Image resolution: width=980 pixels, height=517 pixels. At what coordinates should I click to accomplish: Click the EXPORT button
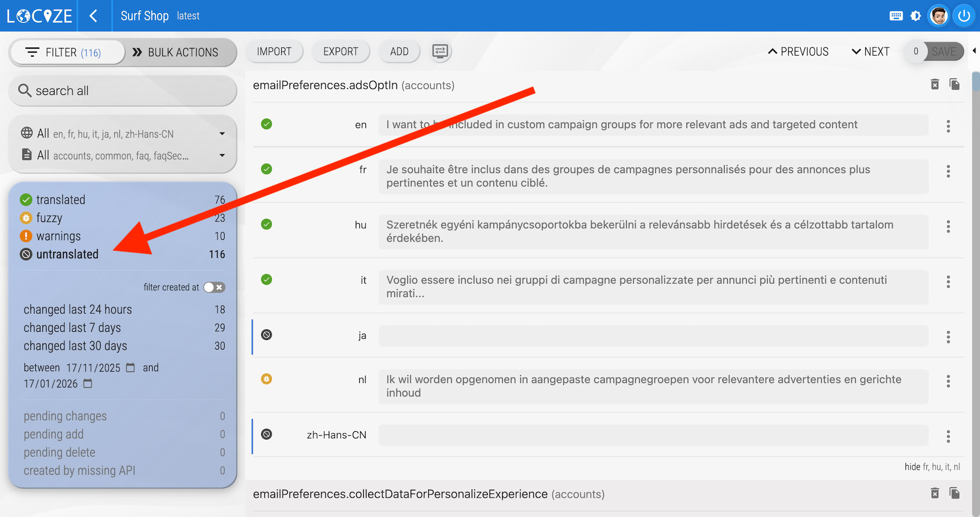[340, 52]
